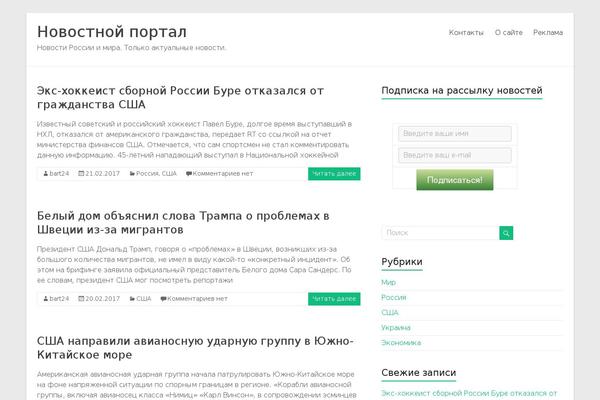Open the США tag under the Швеции article
The height and width of the screenshot is (400, 600).
[143, 299]
